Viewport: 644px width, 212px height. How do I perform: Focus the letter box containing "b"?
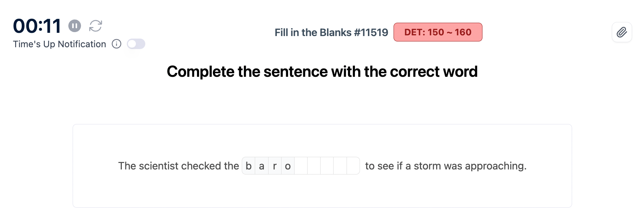tap(249, 166)
